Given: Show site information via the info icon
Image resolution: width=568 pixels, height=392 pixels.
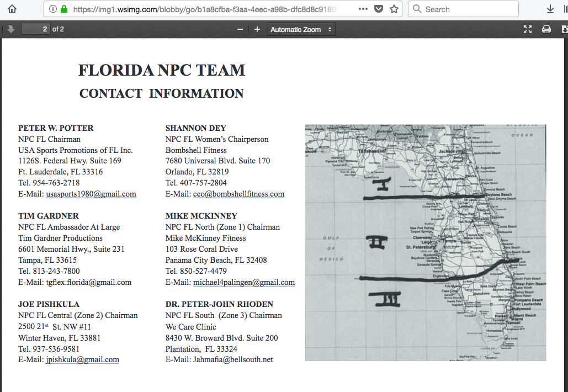Looking at the screenshot, I should tap(53, 9).
